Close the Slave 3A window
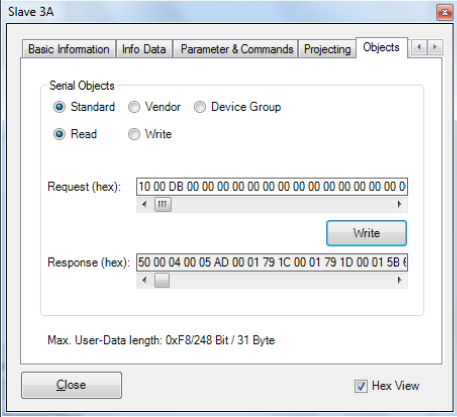Screen dimensions: 457x417 444,13
